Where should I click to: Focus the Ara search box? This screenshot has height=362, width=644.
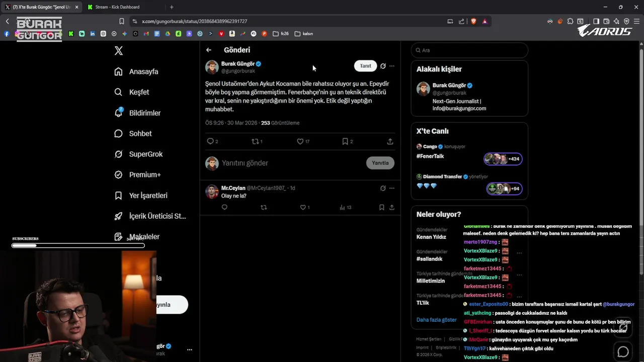(469, 50)
